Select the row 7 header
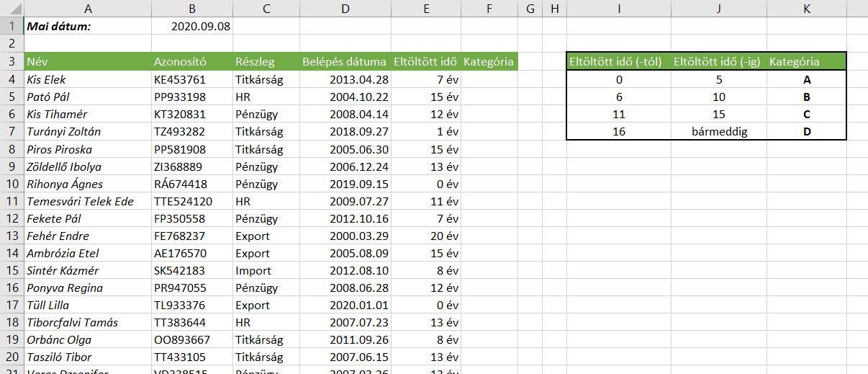Screen dimensions: 868x374 (12, 132)
